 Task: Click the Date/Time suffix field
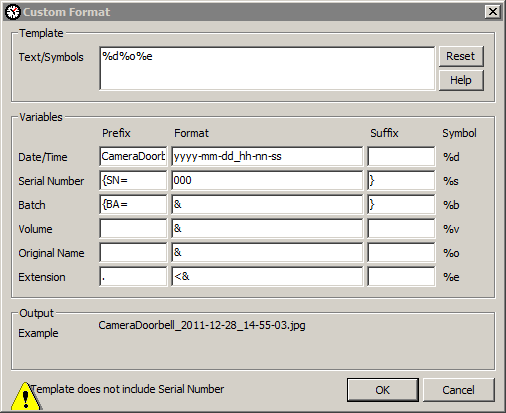pos(401,156)
